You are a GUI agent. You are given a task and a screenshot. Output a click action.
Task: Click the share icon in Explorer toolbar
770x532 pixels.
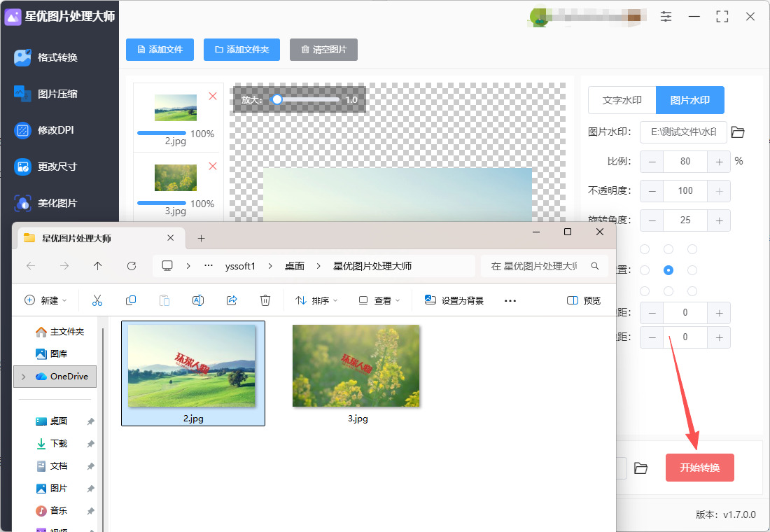232,300
